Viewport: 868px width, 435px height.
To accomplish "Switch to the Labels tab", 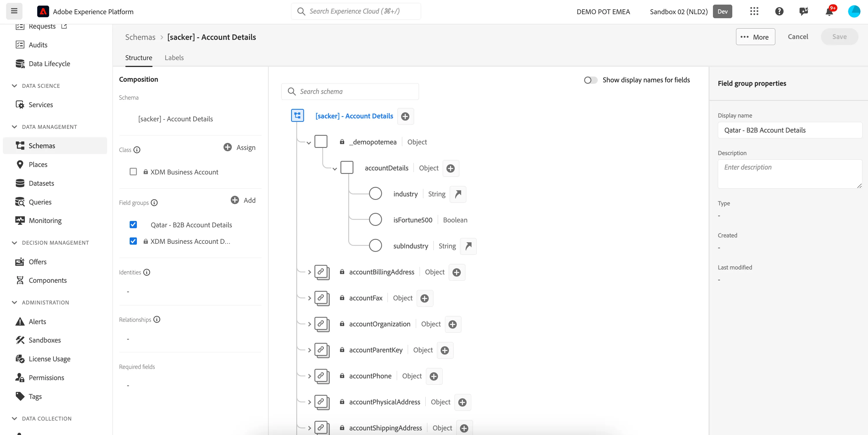I will (174, 57).
